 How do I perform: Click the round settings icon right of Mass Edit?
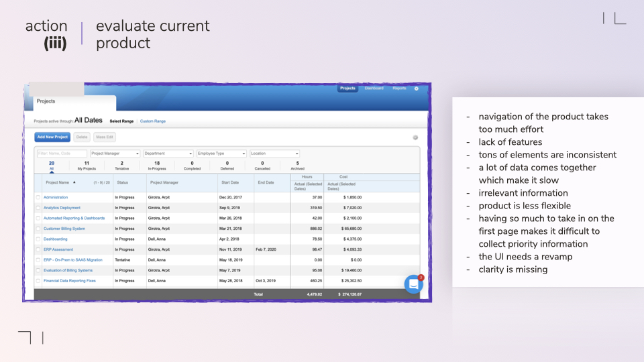[415, 137]
